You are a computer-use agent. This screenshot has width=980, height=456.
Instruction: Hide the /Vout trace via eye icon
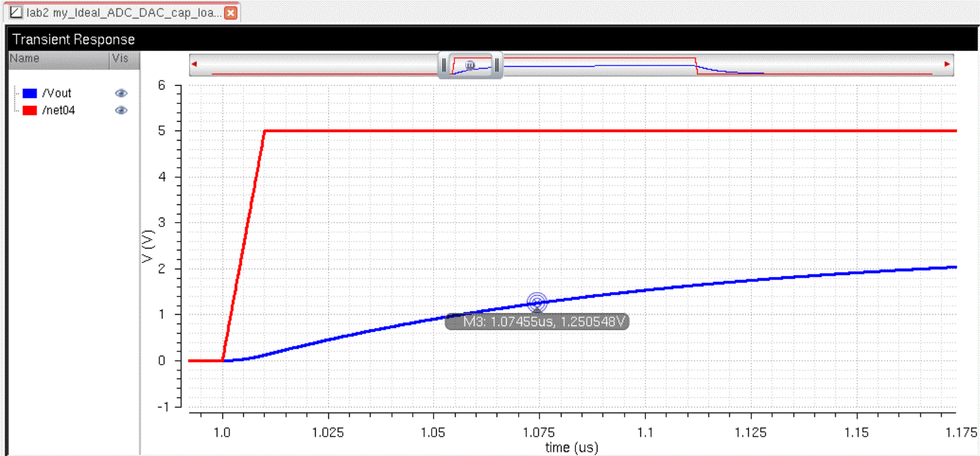pyautogui.click(x=121, y=93)
